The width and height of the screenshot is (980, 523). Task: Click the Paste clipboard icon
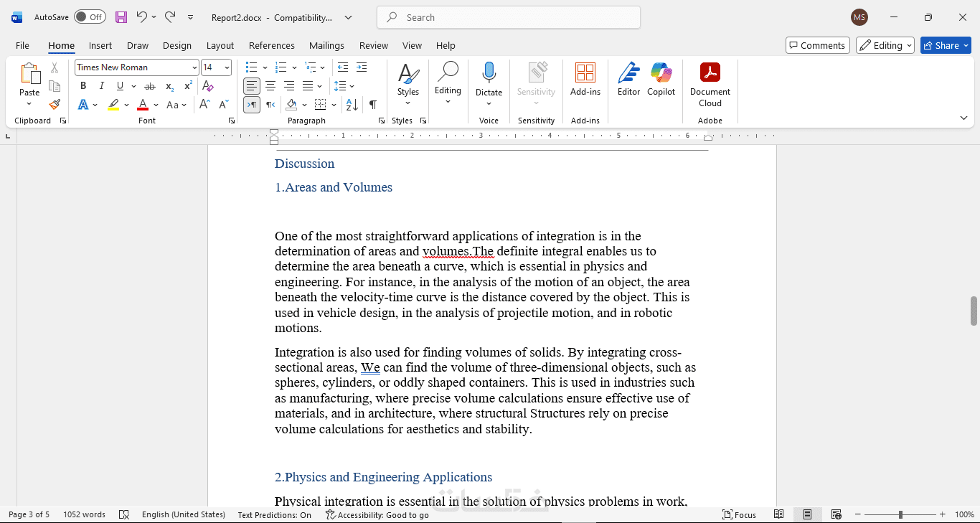(x=29, y=73)
